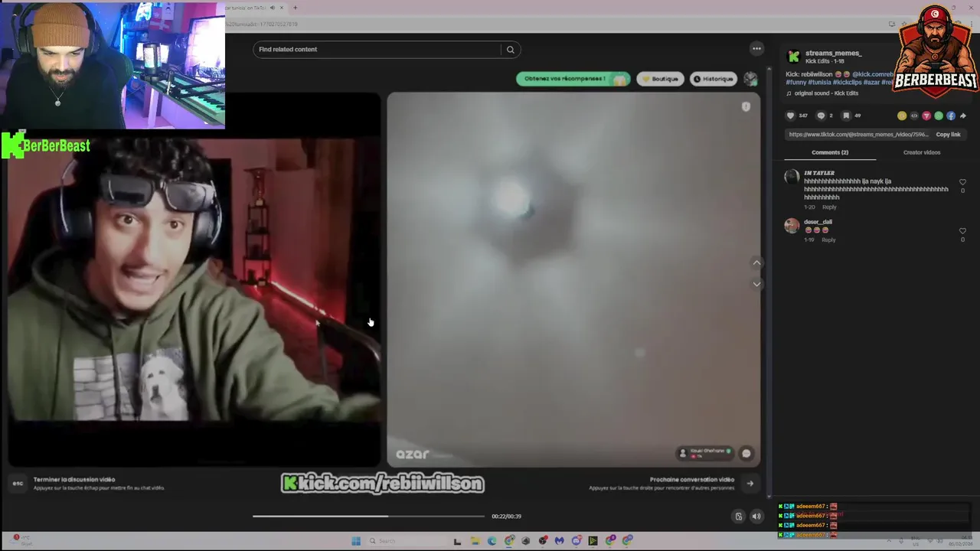Viewport: 980px width, 551px height.
Task: Open Windows Start menu
Action: click(356, 541)
